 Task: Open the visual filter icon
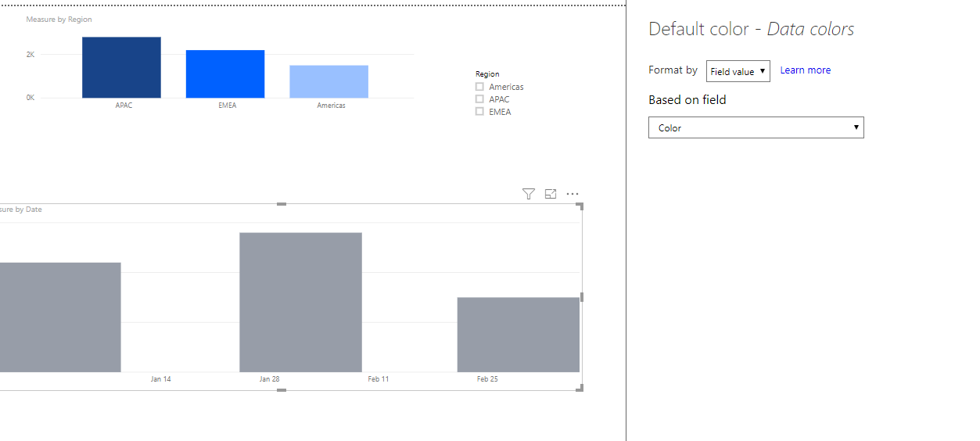click(x=529, y=194)
